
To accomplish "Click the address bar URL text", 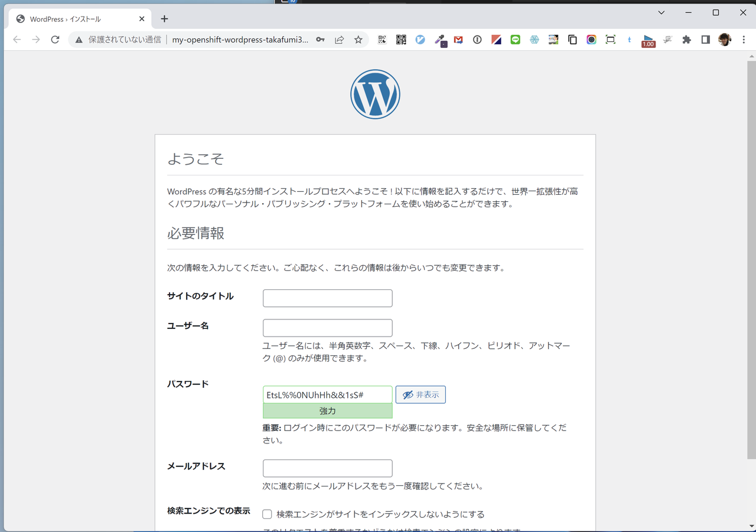I will click(240, 40).
